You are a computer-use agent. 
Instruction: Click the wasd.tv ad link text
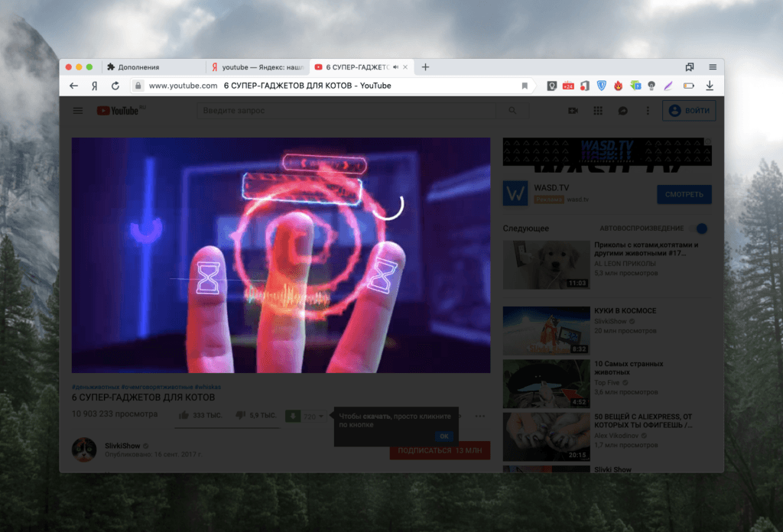coord(578,199)
